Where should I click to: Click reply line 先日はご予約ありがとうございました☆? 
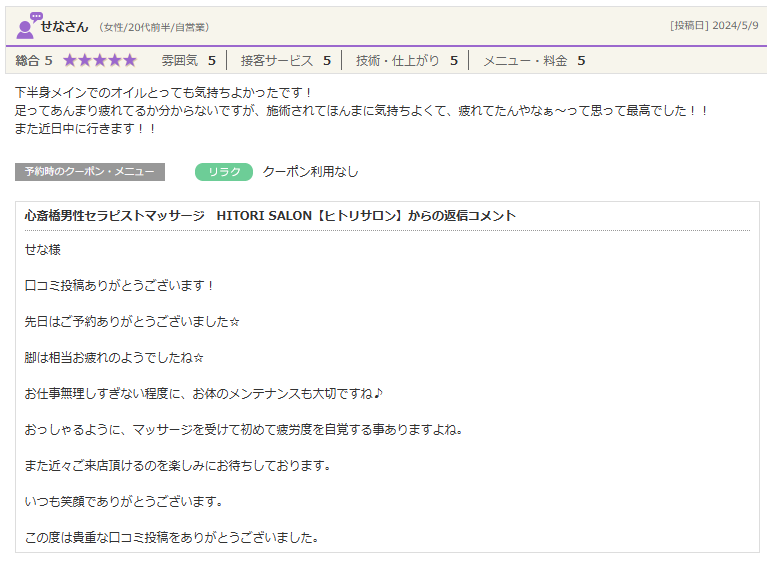[x=132, y=321]
